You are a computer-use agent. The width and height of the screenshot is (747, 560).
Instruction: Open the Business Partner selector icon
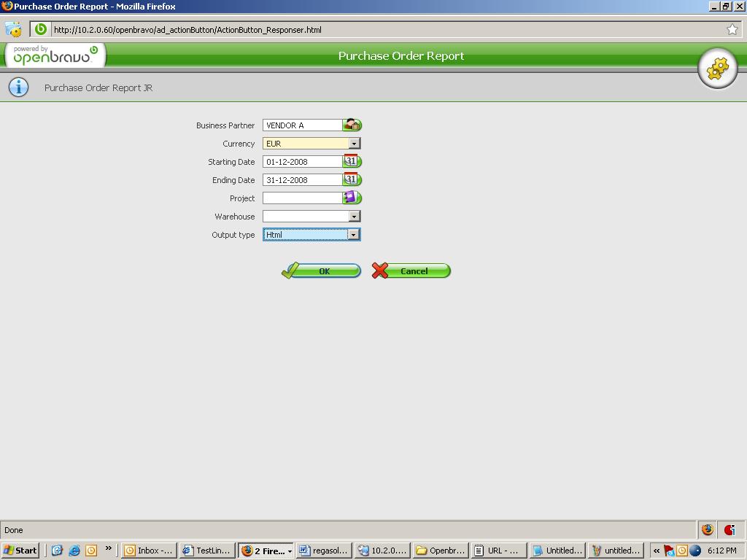tap(352, 125)
